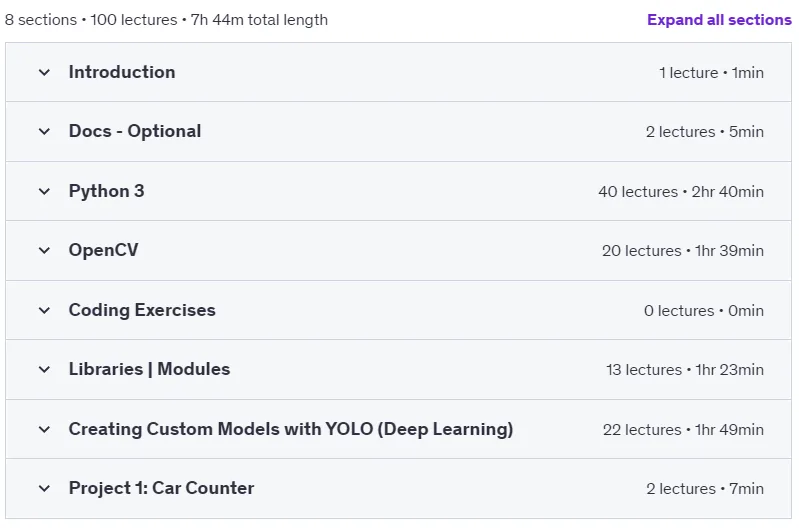Open Libraries | Modules section title

pos(149,369)
